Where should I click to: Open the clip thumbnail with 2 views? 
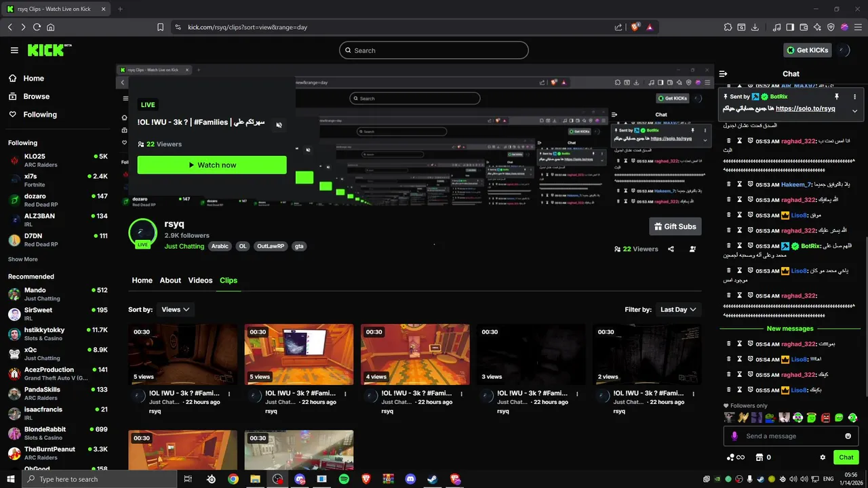[x=647, y=354]
